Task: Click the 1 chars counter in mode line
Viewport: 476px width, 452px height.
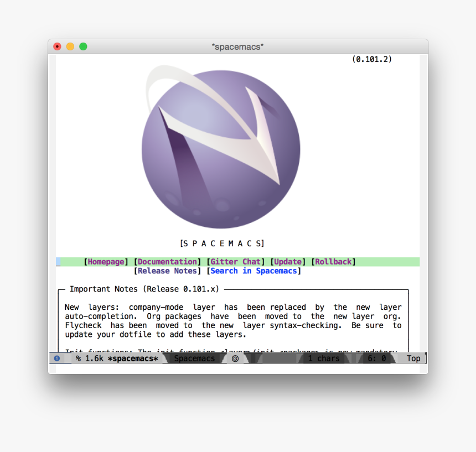Action: tap(324, 358)
